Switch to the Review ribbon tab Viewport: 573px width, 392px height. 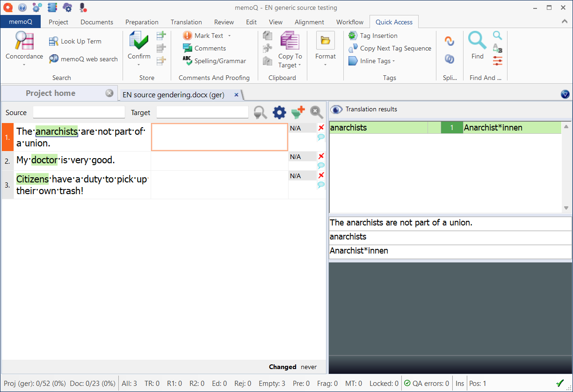(224, 22)
